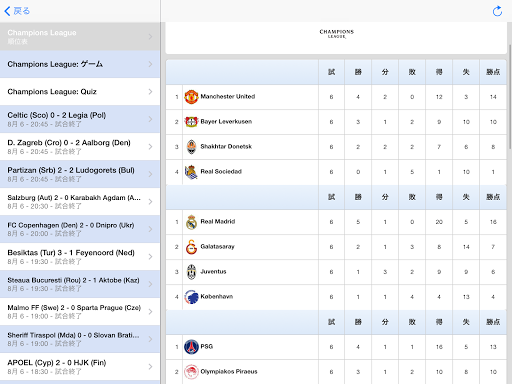Expand chevron for APOEL vs HJK match
Viewport: 512px width, 384px height.
pyautogui.click(x=150, y=367)
